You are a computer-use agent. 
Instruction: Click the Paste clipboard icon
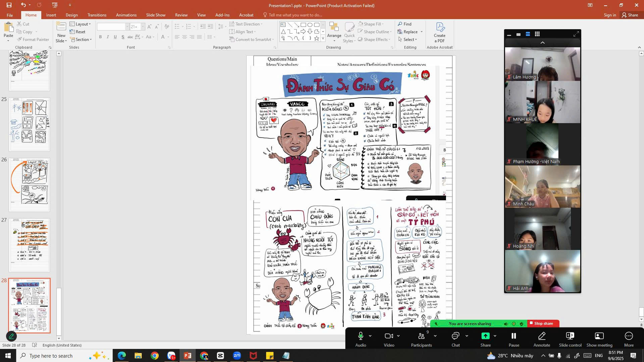(x=8, y=27)
